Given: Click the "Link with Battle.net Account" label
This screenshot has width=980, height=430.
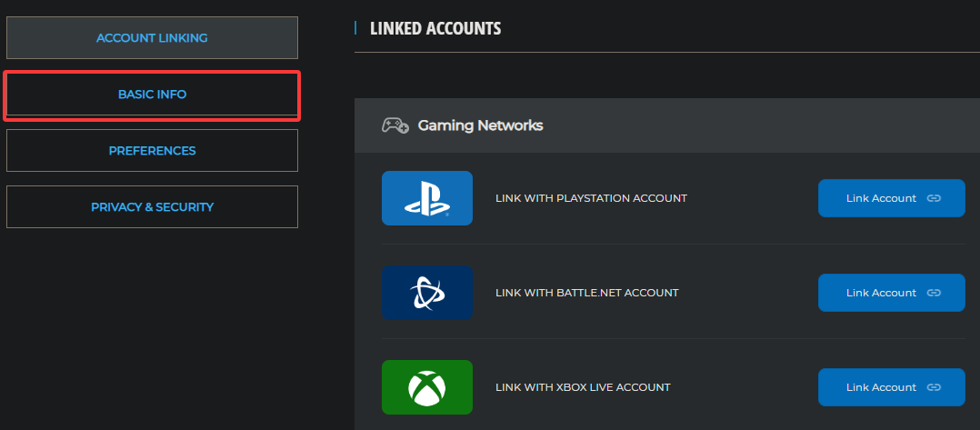Looking at the screenshot, I should [x=586, y=293].
